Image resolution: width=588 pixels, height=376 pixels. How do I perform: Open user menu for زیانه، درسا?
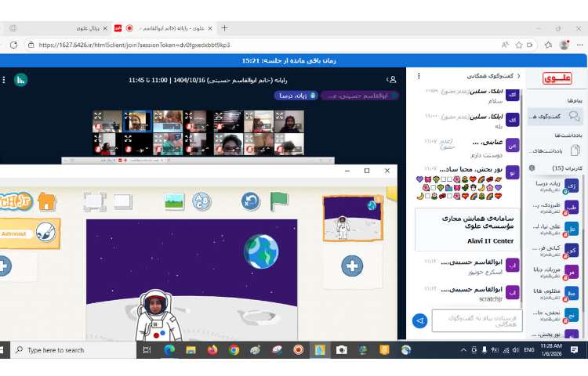tap(556, 186)
